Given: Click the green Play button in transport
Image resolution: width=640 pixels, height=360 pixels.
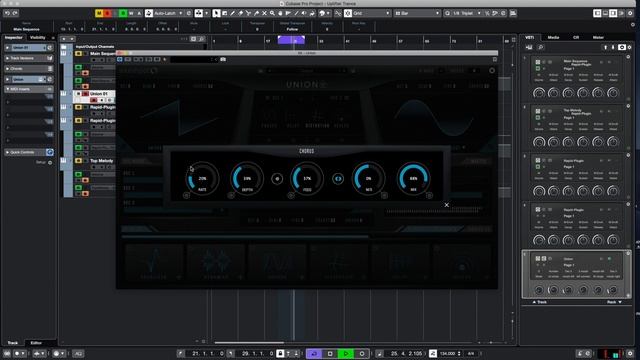Looking at the screenshot, I should coord(346,353).
